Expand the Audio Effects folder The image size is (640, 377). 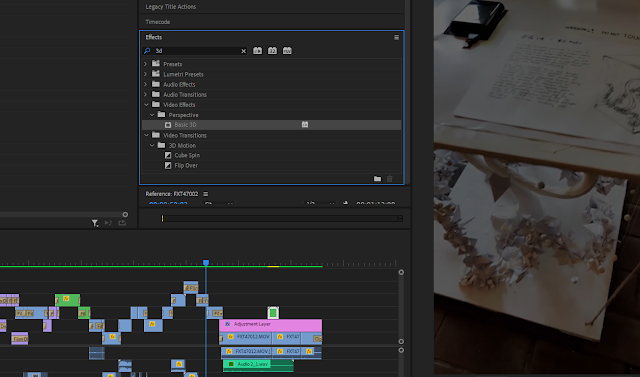[146, 84]
